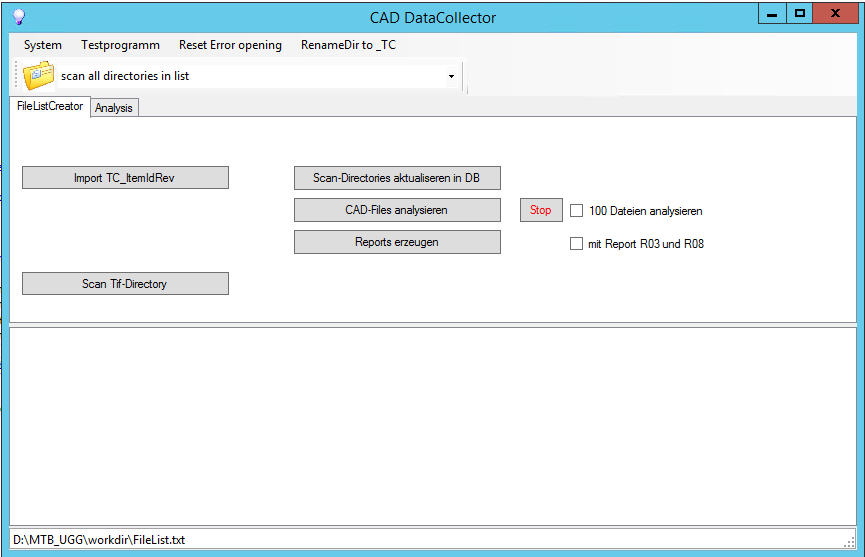
Task: Start 'CAD-Files analysieren'
Action: [397, 210]
